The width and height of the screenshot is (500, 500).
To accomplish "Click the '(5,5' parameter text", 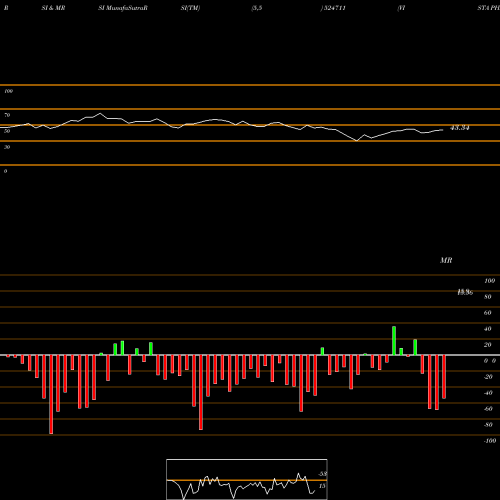I will coord(257,8).
